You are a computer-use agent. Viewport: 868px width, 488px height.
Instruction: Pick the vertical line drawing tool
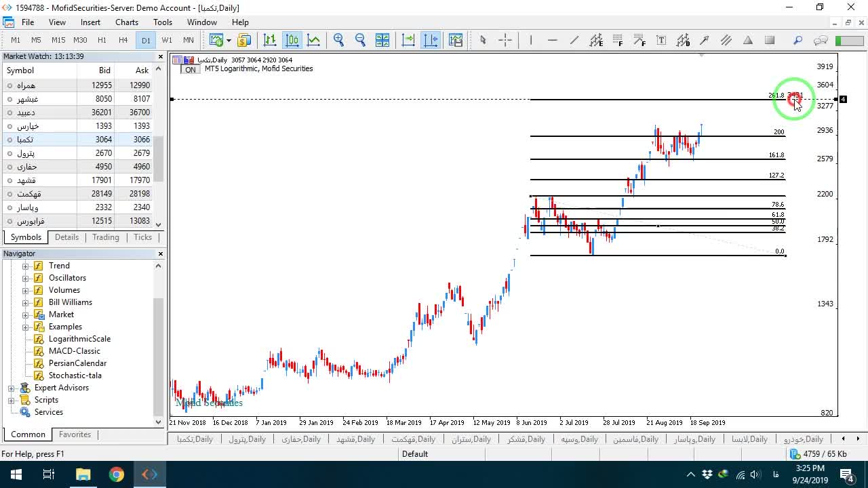tap(531, 40)
